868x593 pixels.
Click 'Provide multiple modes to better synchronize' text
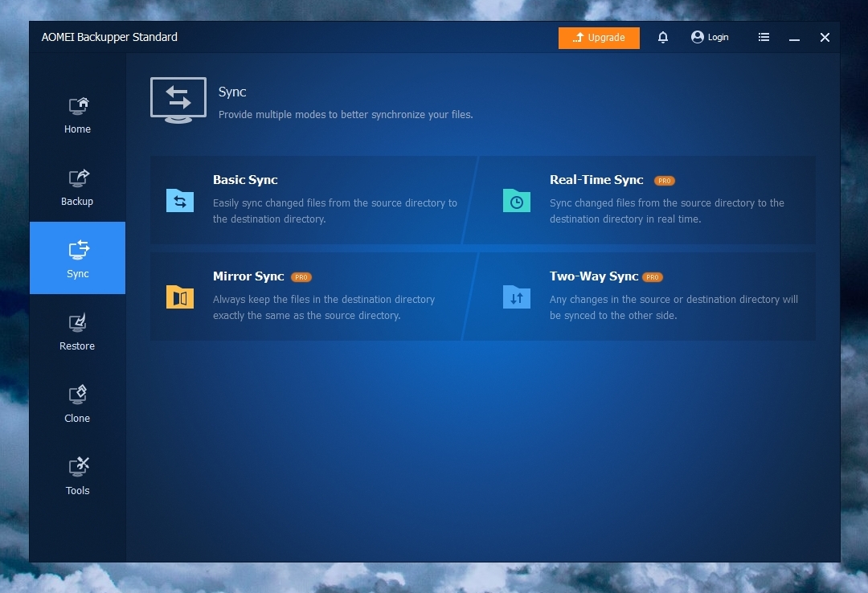346,115
